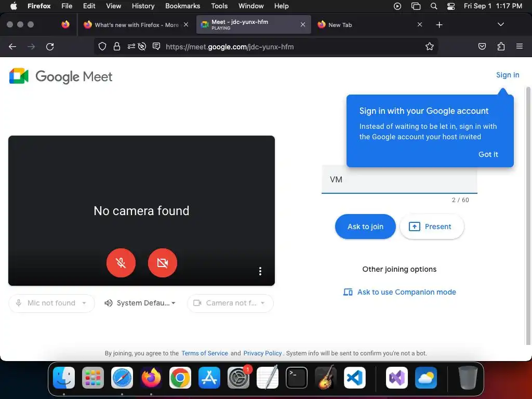Launch Visual Studio Code from the Dock
This screenshot has width=532, height=399.
point(355,378)
